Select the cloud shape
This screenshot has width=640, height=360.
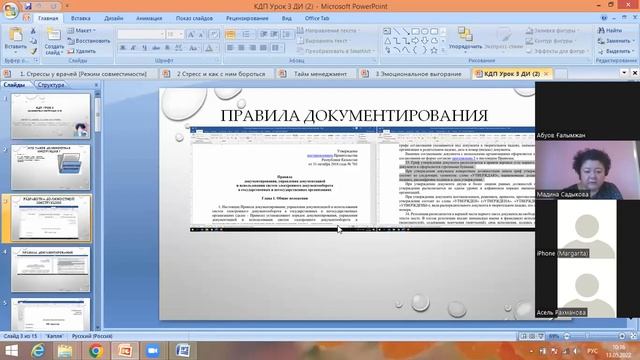(x=434, y=41)
